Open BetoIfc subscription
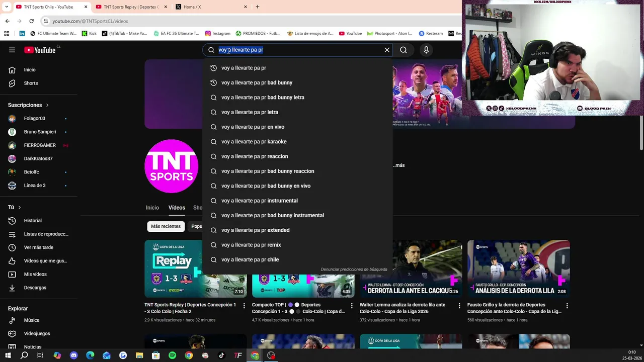The image size is (644, 362). pos(31,172)
